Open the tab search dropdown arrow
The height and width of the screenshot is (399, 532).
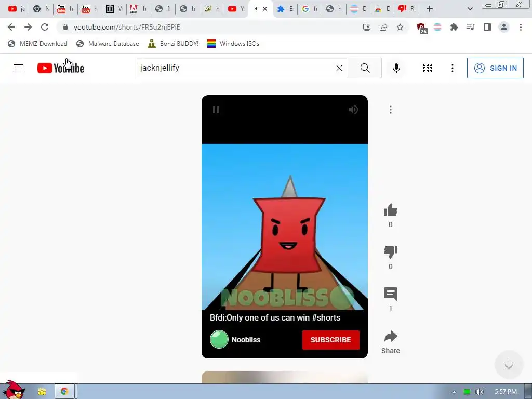(470, 9)
